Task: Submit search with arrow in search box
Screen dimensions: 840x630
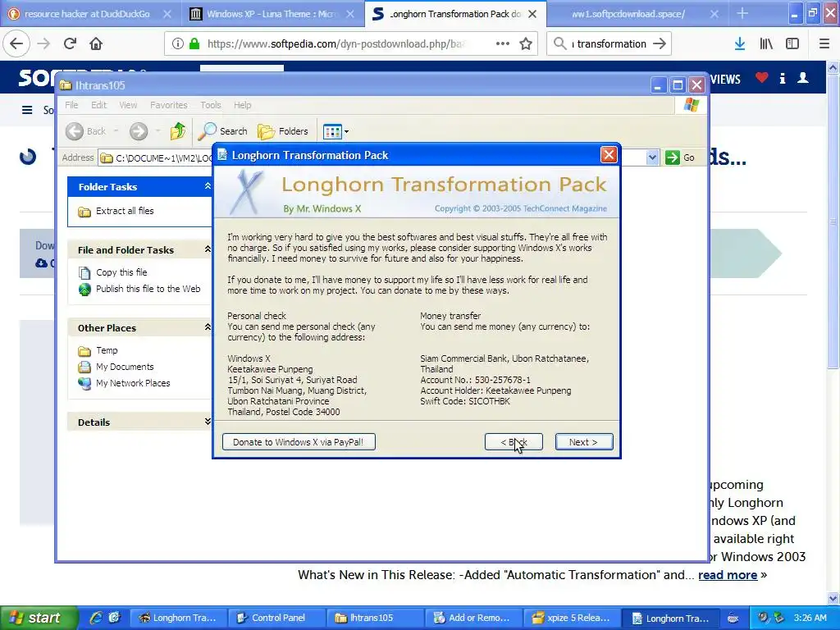Action: 660,44
